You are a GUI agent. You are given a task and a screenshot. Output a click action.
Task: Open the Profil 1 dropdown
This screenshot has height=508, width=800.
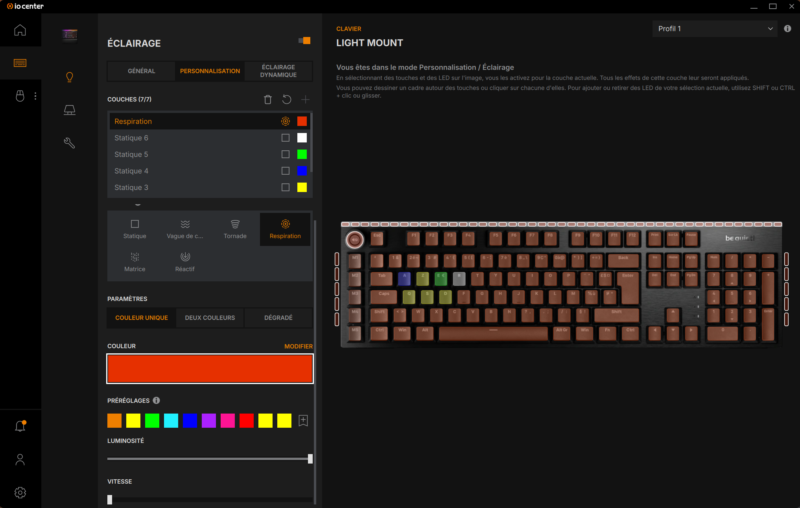[x=714, y=29]
